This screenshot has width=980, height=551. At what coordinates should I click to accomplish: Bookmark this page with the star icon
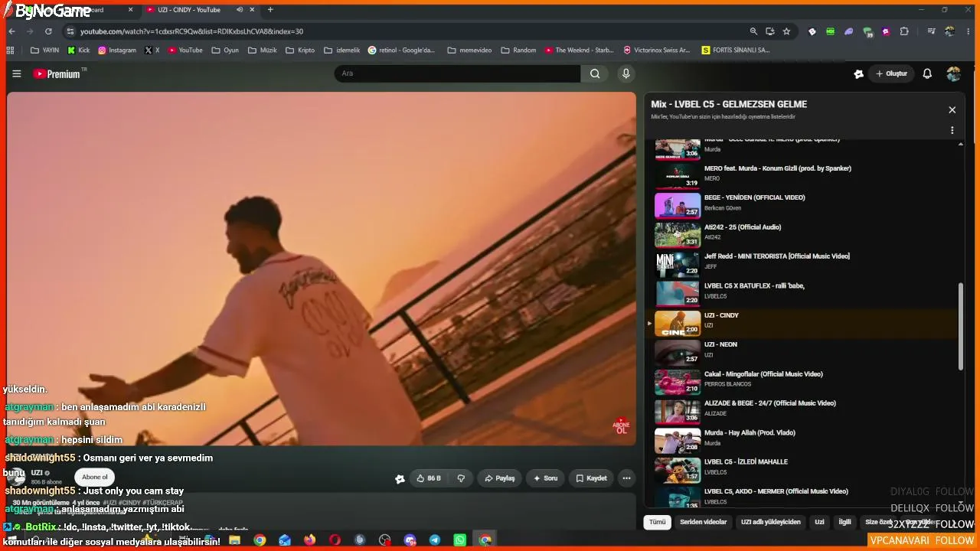pyautogui.click(x=786, y=31)
